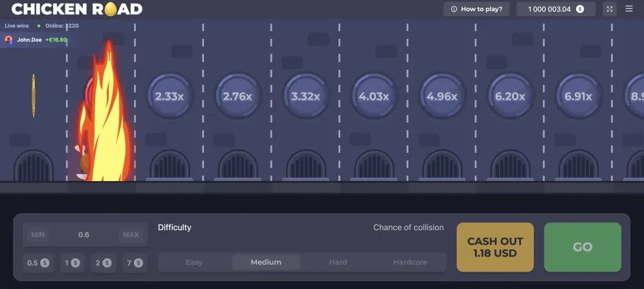Toggle fullscreen mode icon
Image resolution: width=644 pixels, height=289 pixels.
(610, 9)
